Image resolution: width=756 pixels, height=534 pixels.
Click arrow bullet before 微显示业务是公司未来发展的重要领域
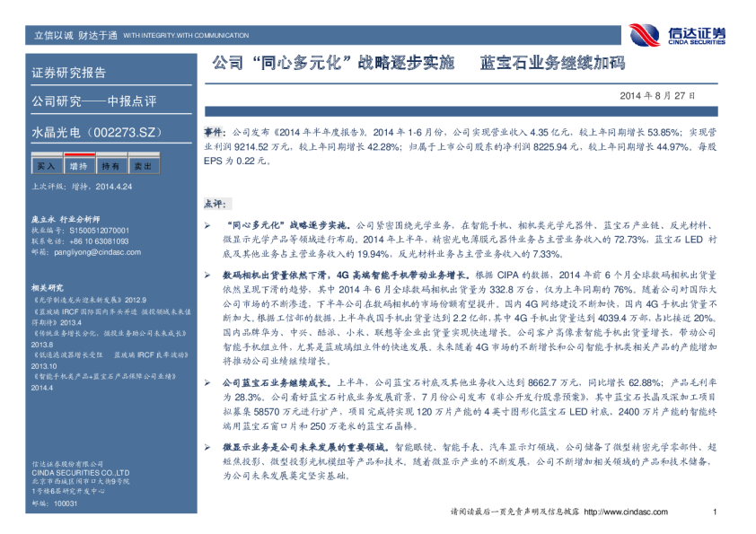(x=208, y=447)
